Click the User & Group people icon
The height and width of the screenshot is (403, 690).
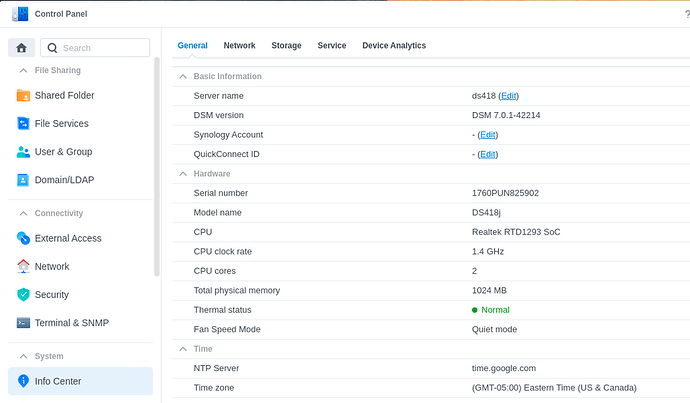(x=23, y=152)
